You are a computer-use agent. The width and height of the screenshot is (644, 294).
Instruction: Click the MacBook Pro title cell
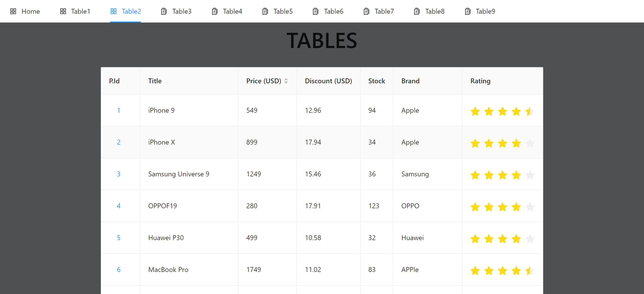[x=168, y=269]
